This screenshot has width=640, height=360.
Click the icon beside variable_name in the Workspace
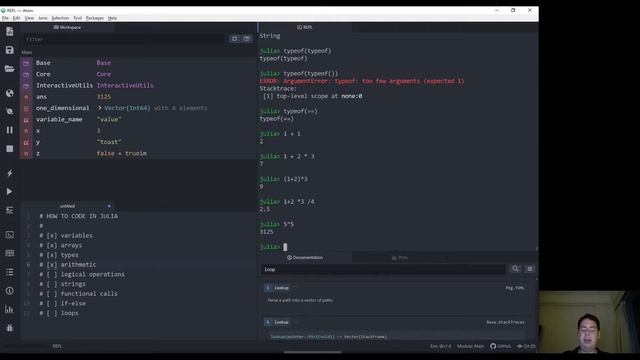[26, 120]
